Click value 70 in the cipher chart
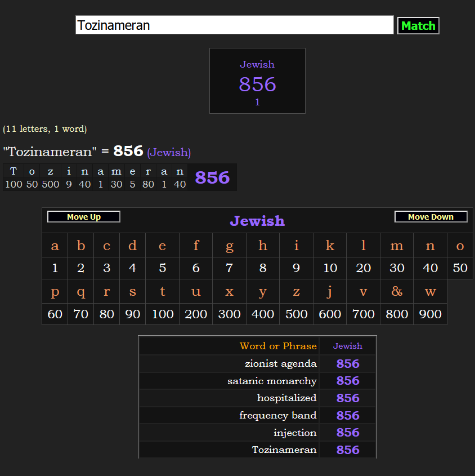This screenshot has height=476, width=475. [x=80, y=314]
